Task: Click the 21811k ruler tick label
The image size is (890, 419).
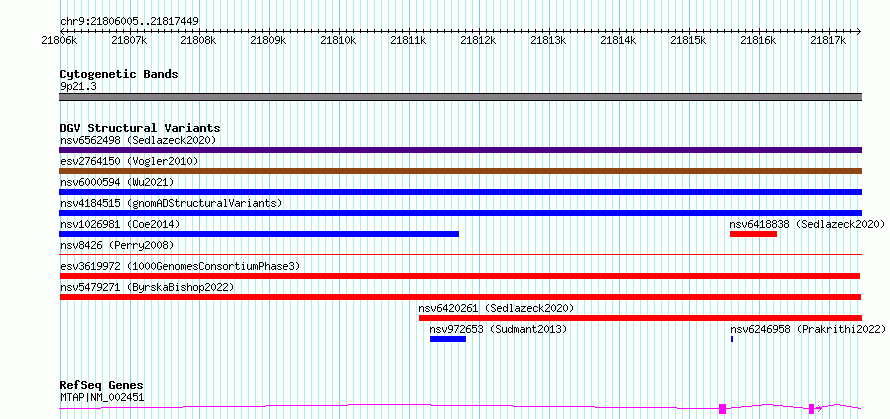Action: coord(409,40)
